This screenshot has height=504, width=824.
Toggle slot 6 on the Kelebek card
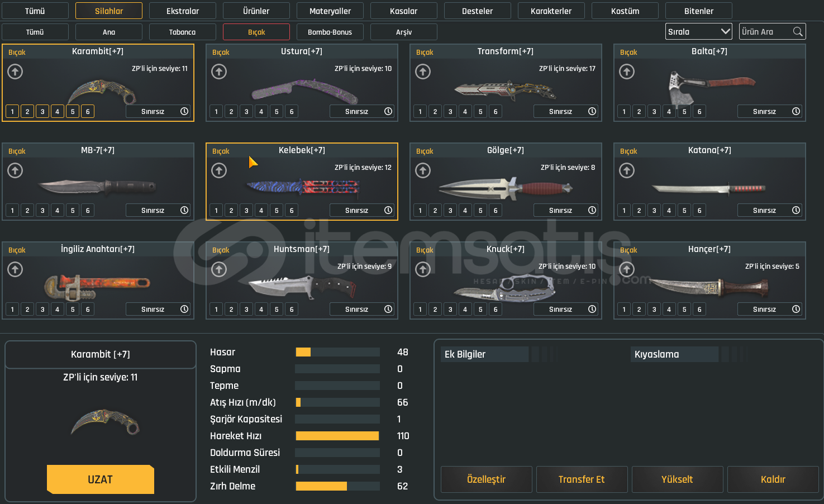(x=292, y=210)
